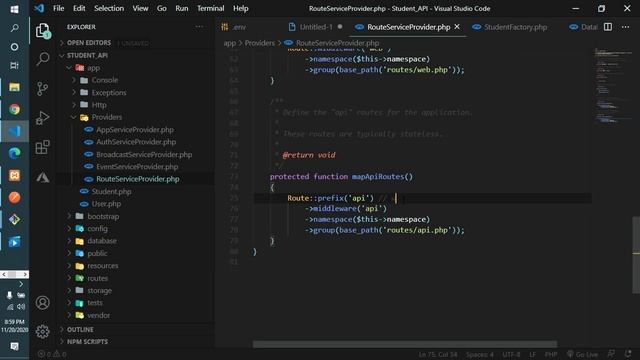Screen dimensions: 640x360
Task: Open AppServiceProvider.php in explorer
Action: coord(135,130)
